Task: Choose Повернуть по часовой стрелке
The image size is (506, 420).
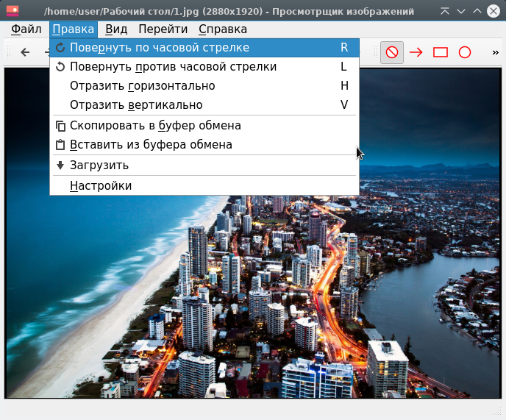Action: [159, 48]
